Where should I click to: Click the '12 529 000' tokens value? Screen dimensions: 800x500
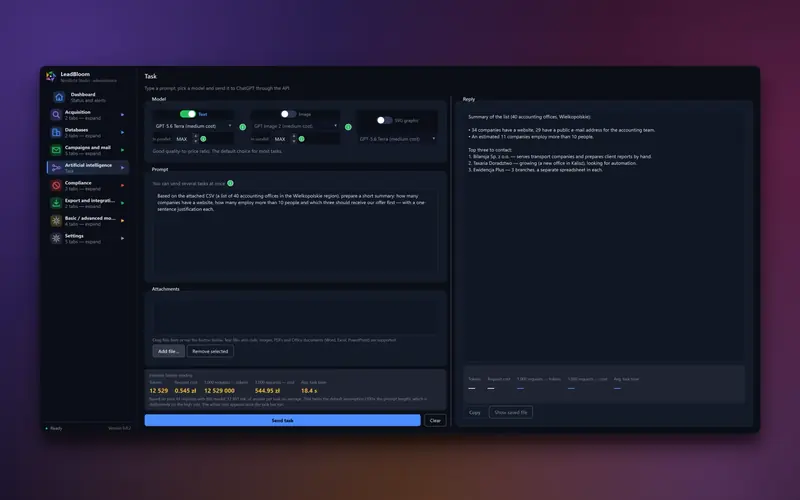click(x=219, y=391)
